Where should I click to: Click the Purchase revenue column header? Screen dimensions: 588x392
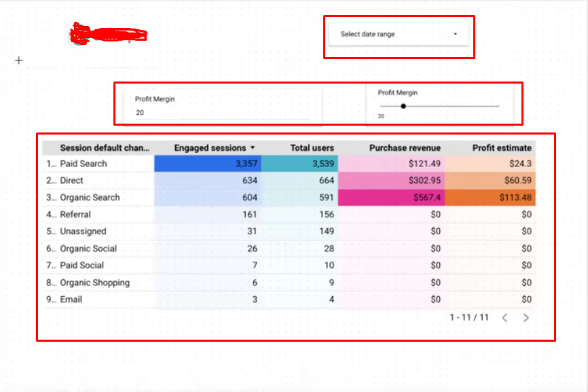click(x=405, y=148)
